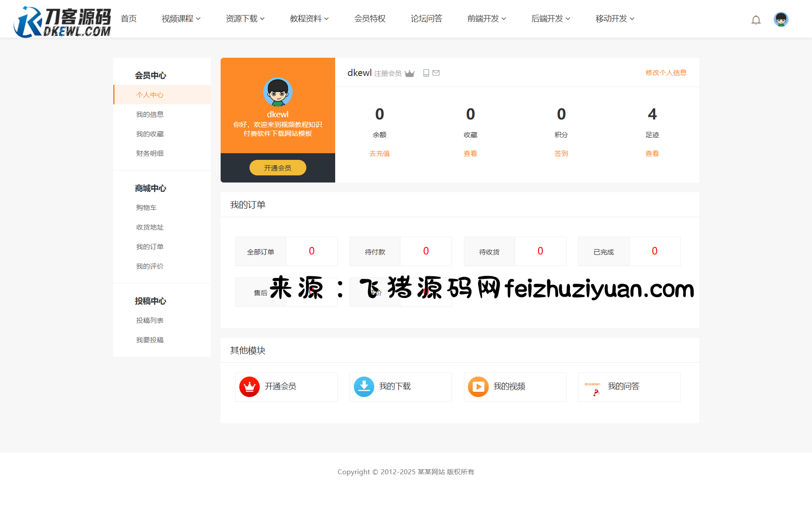Open the 待付款 order box
This screenshot has height=508, width=812.
(x=400, y=251)
